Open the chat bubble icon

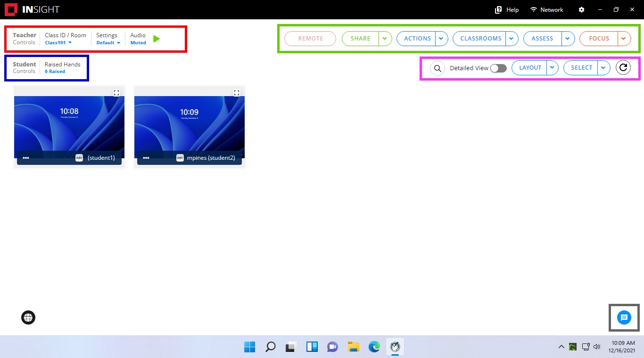[624, 317]
